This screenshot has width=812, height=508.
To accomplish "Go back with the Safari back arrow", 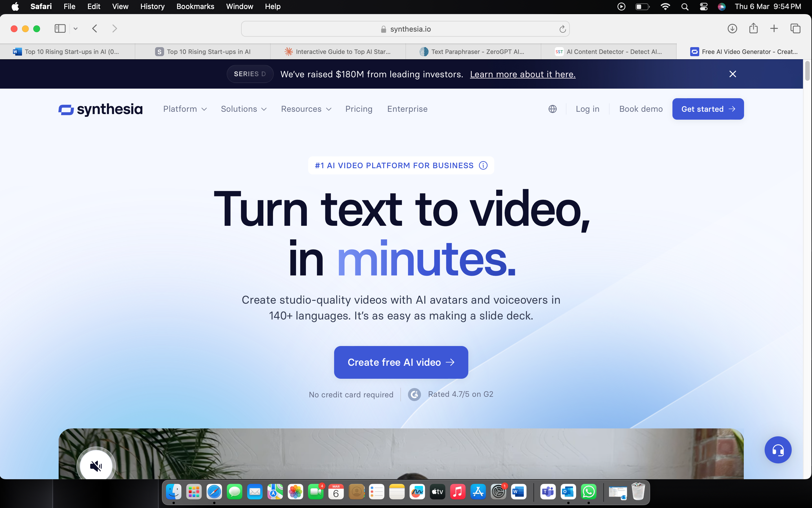I will pyautogui.click(x=95, y=29).
